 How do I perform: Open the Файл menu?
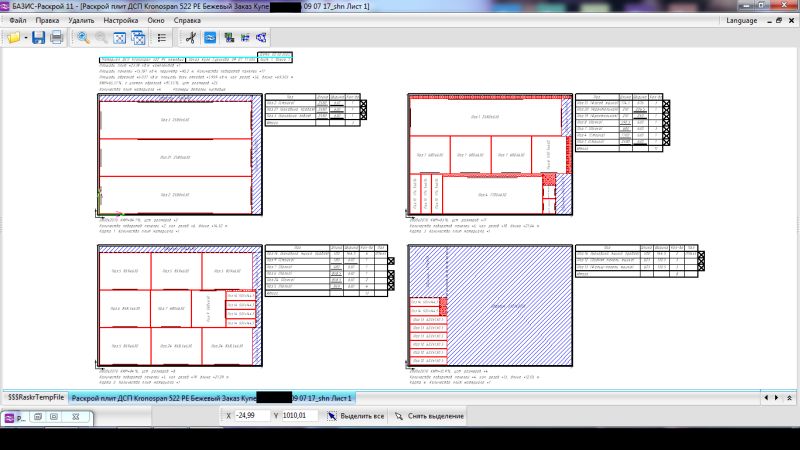18,20
